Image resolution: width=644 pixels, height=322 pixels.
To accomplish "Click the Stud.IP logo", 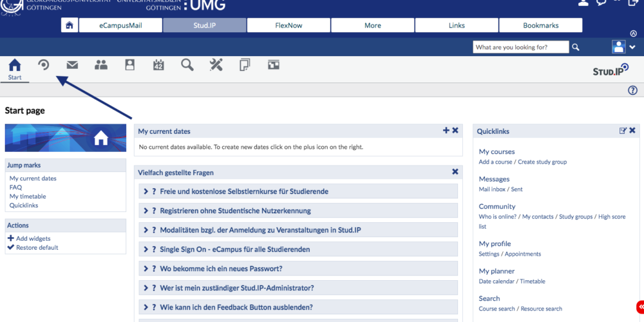I will tap(611, 70).
